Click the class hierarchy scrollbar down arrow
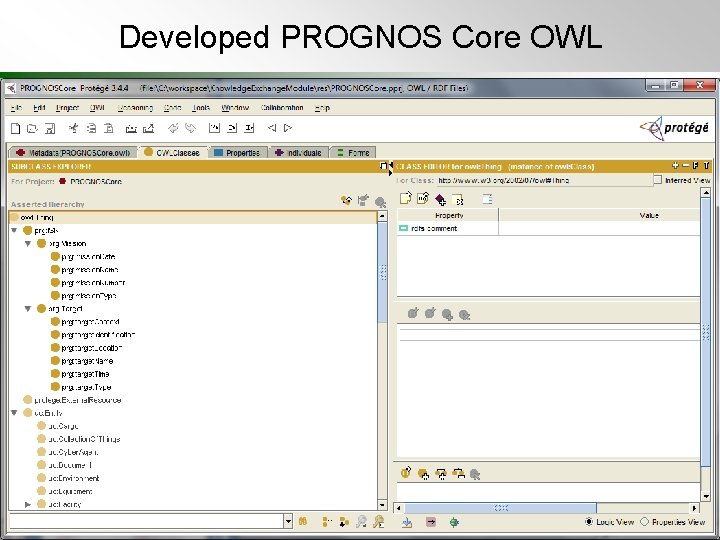Screen dimensions: 720x540 [x=382, y=505]
